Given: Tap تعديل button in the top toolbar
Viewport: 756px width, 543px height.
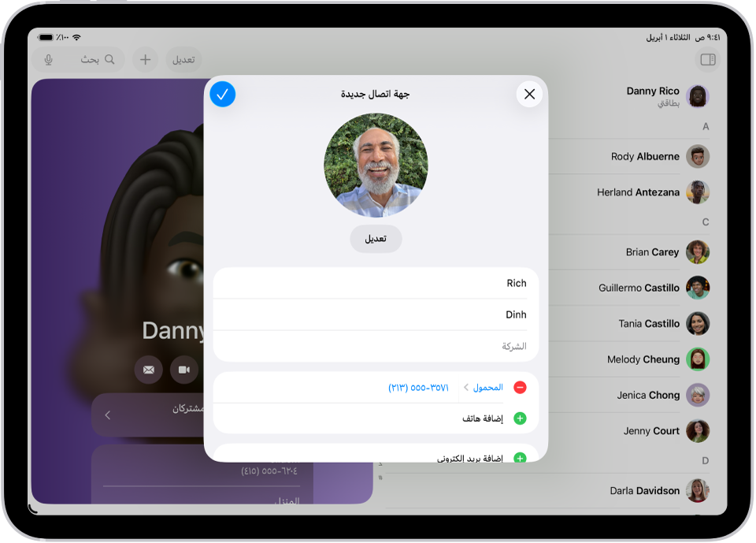Looking at the screenshot, I should 183,59.
